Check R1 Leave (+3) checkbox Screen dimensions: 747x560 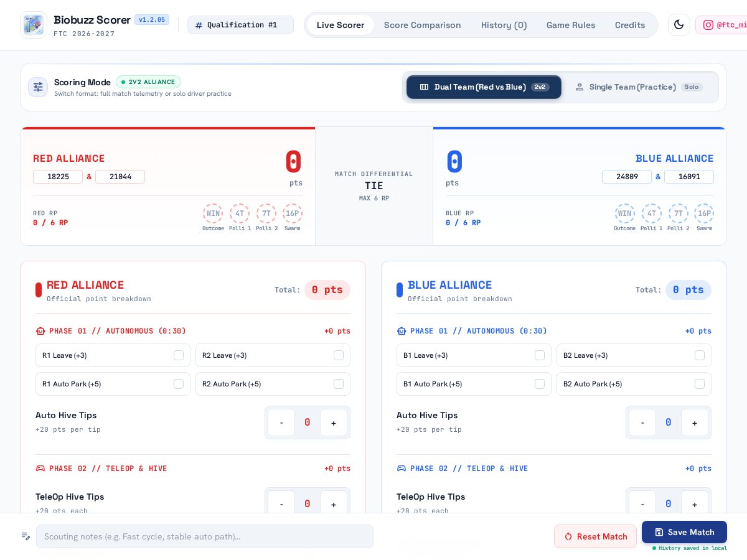click(179, 355)
